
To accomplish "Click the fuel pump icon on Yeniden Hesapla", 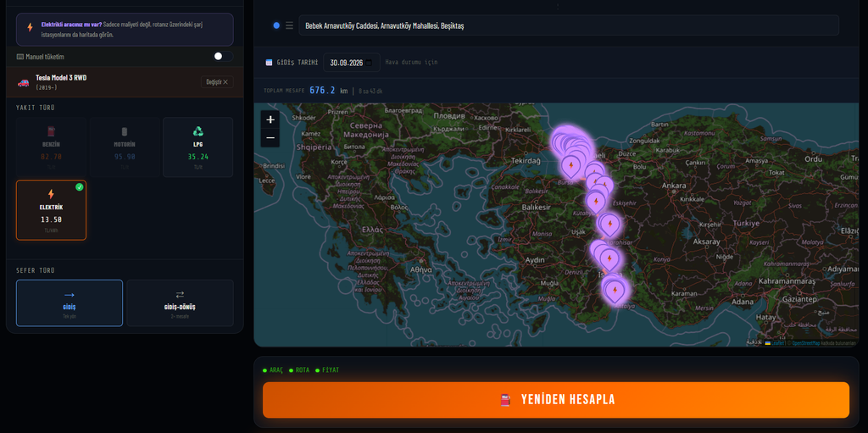I will [x=505, y=400].
